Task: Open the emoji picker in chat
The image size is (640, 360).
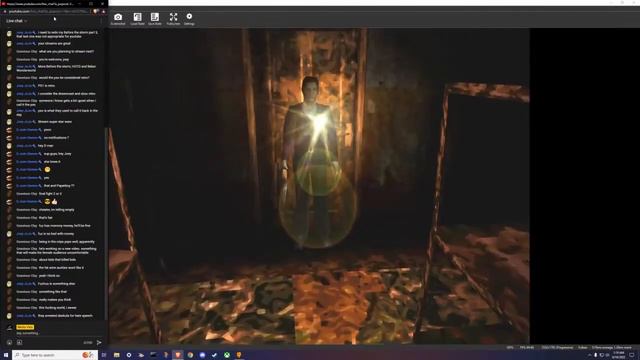Action: 9,342
